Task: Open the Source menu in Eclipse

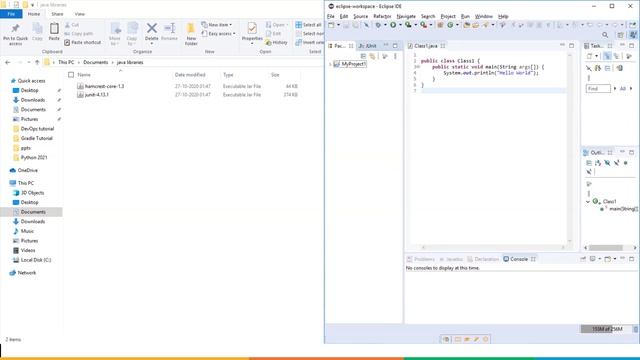Action: [x=360, y=16]
